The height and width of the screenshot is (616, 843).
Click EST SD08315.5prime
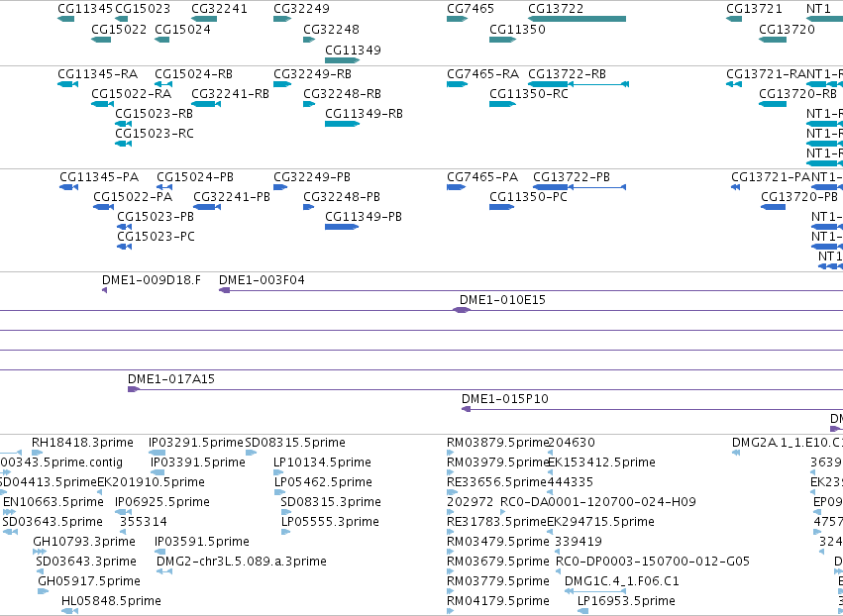coord(295,443)
